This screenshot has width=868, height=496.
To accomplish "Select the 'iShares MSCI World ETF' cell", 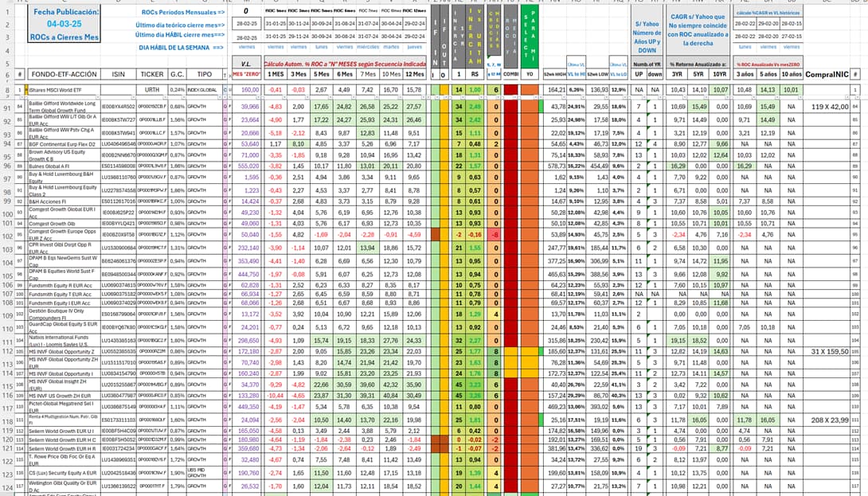I will click(65, 90).
